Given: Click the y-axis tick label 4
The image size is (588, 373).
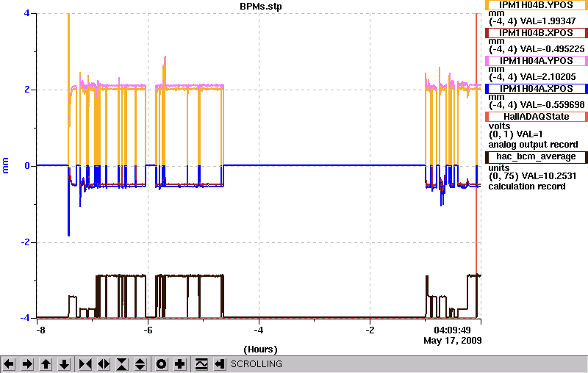Looking at the screenshot, I should 26,13.
